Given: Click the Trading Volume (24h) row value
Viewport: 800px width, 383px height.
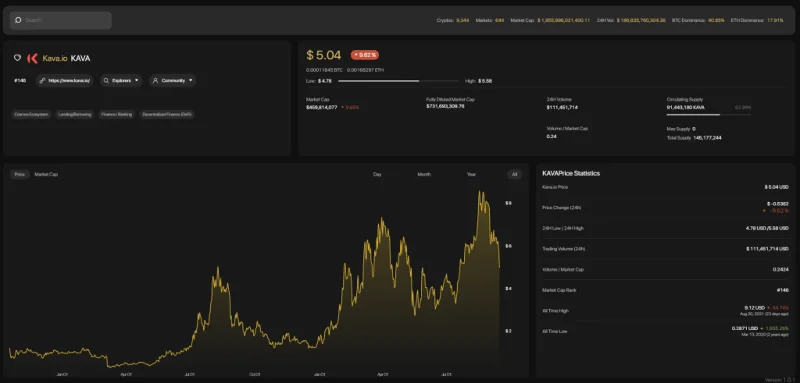Looking at the screenshot, I should (x=767, y=249).
